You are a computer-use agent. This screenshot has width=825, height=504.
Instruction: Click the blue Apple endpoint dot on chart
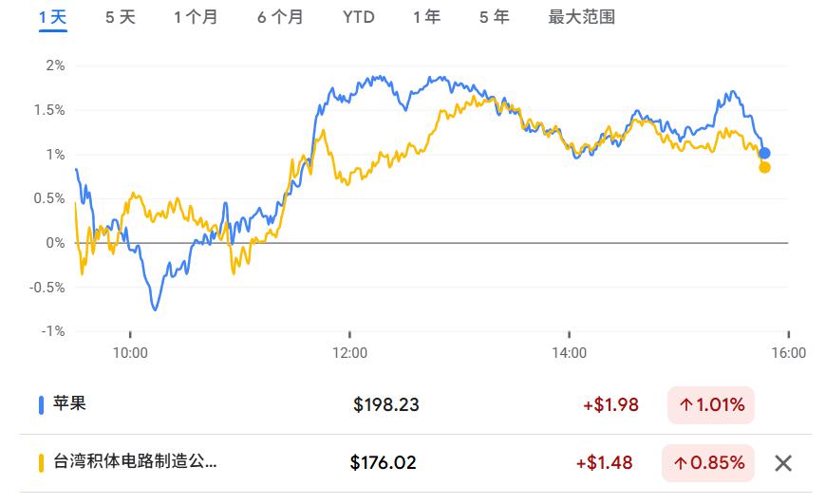point(764,153)
